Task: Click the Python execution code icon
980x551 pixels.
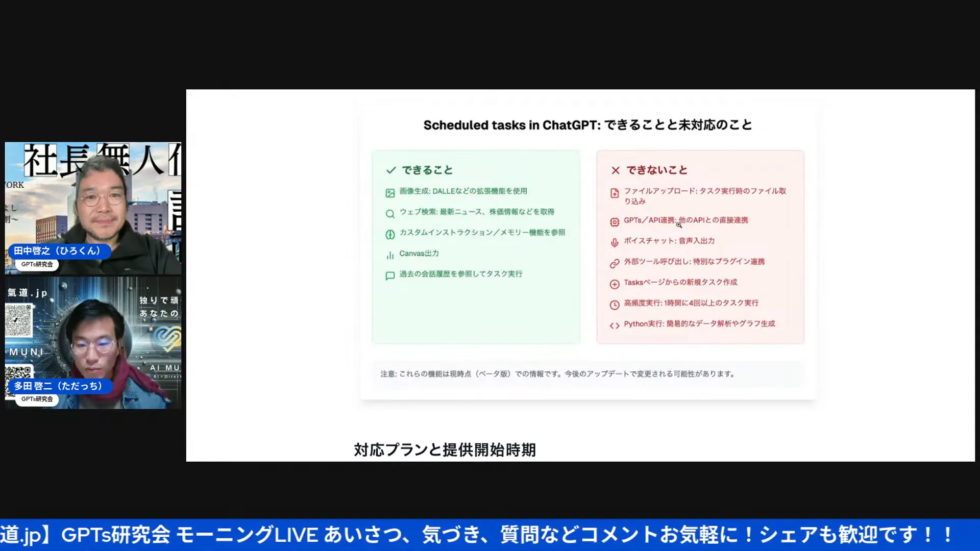Action: 613,324
